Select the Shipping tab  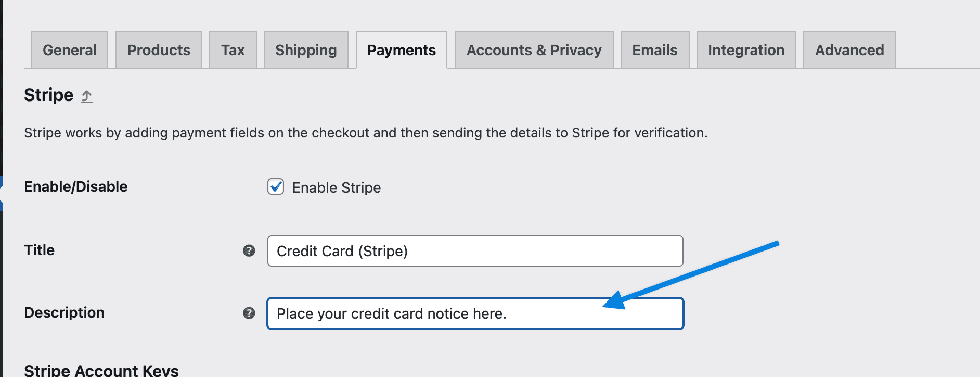[x=306, y=50]
